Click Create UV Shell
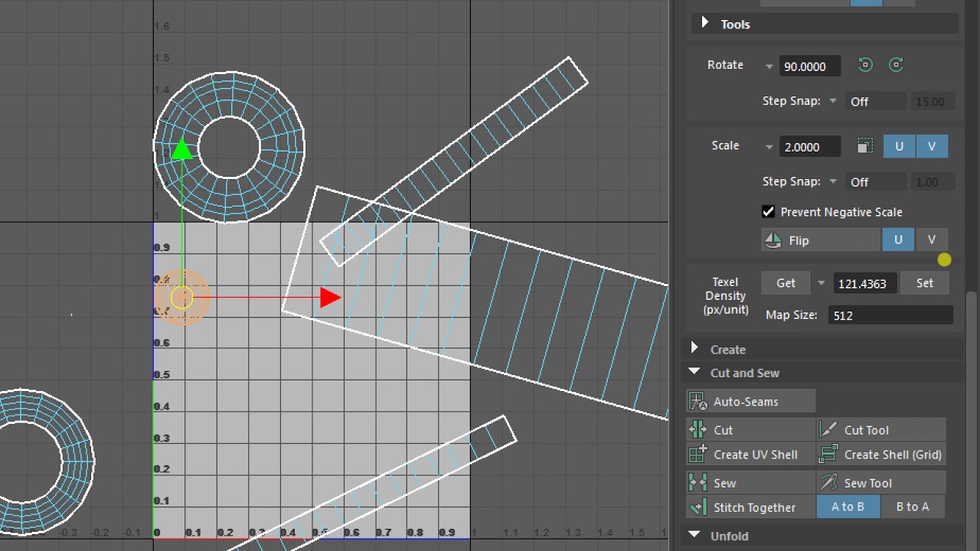 point(751,455)
